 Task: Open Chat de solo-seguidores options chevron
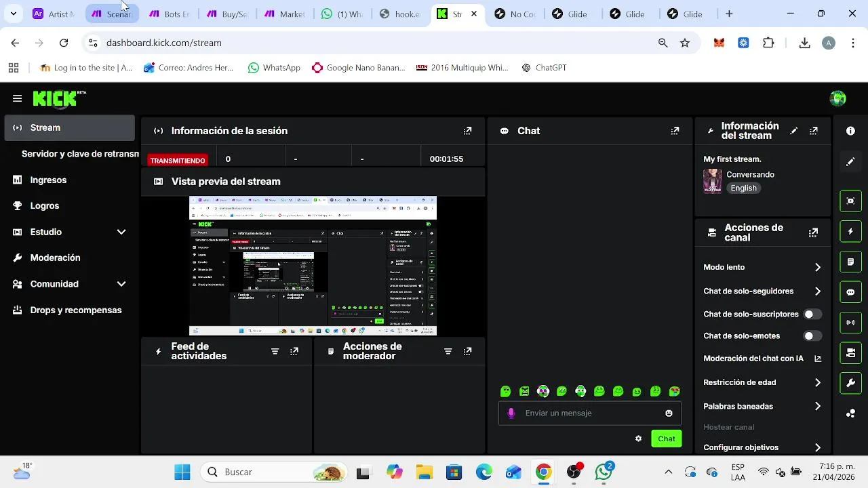(818, 291)
